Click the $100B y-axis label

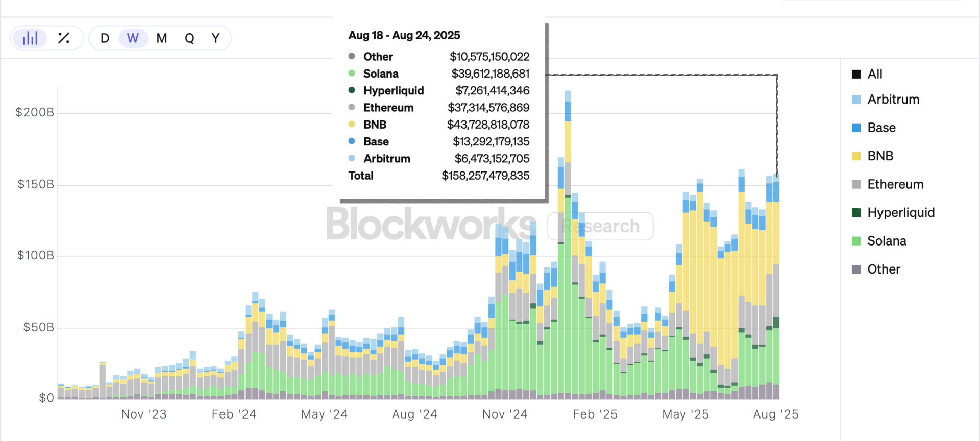coord(36,255)
